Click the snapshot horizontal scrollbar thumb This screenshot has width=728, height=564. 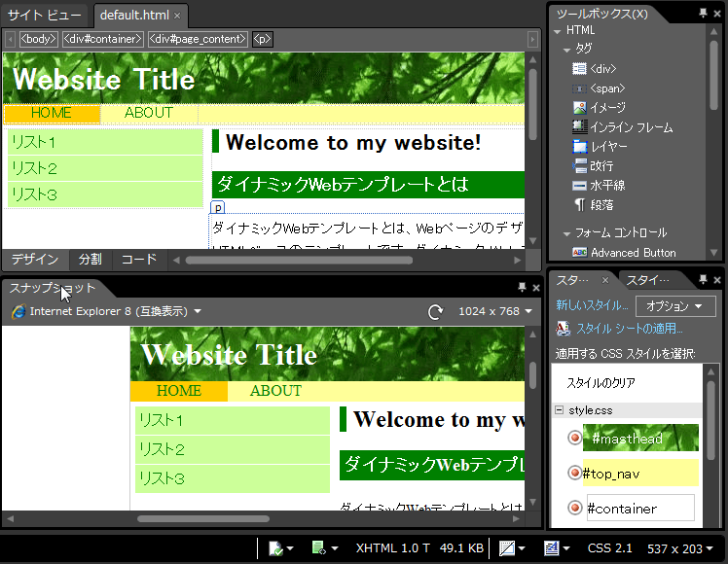click(203, 519)
